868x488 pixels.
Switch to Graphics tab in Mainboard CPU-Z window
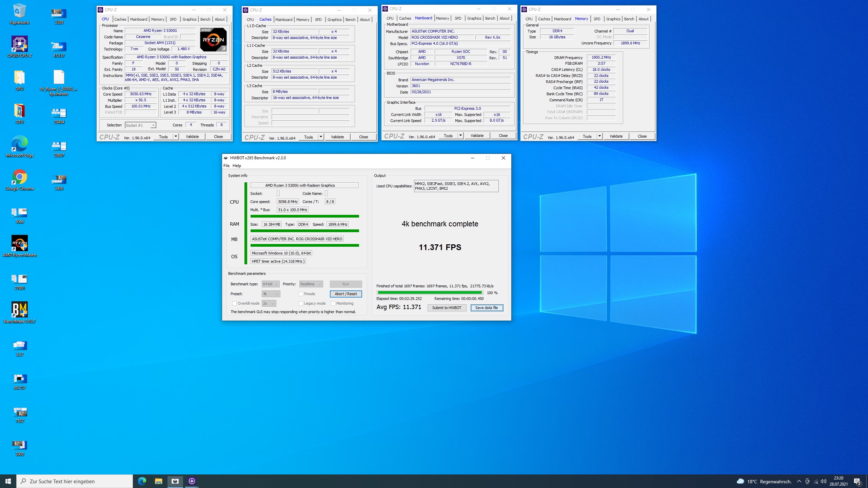(474, 18)
